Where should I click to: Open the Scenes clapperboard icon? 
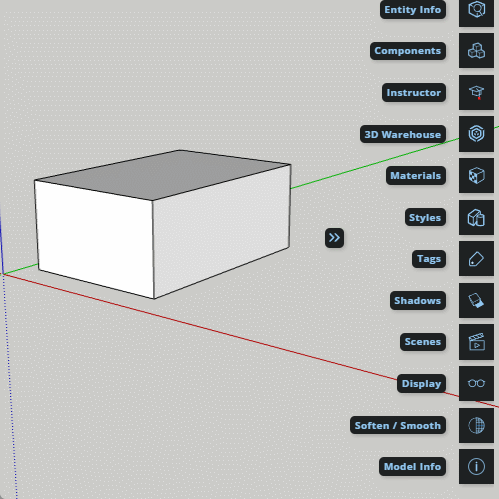pos(476,342)
